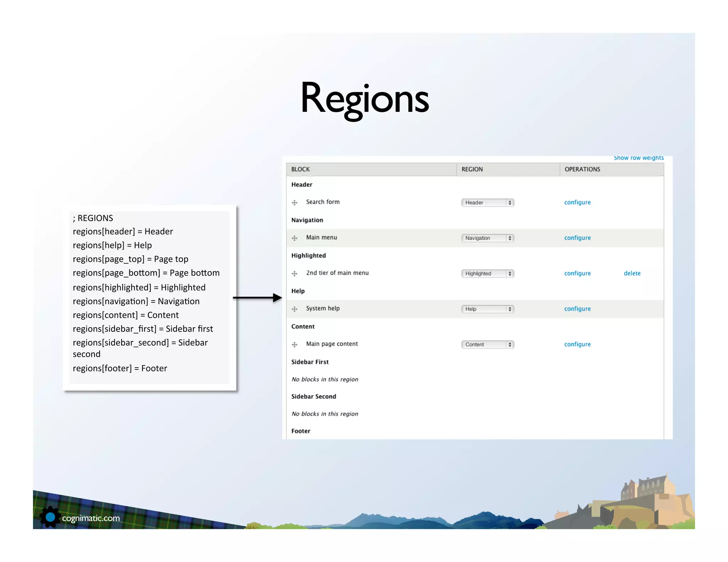Screen dimensions: 728x562
Task: Click the cognimatic gear logo icon
Action: pyautogui.click(x=50, y=517)
